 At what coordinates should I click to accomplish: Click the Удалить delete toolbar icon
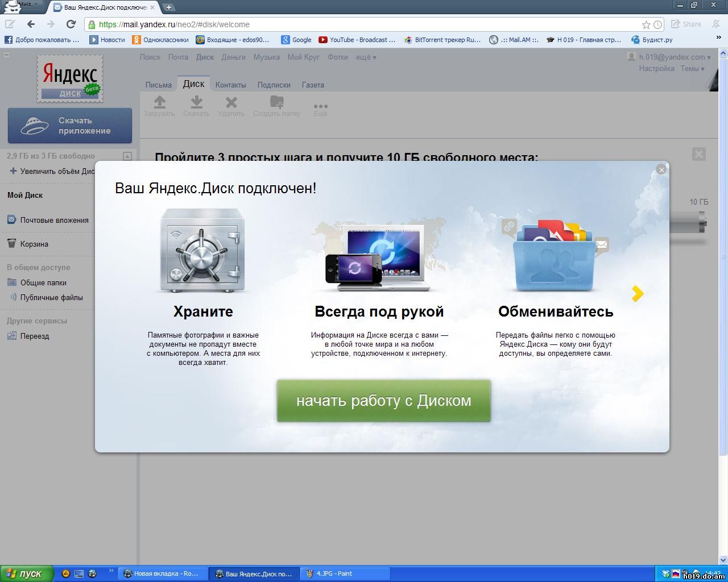point(231,106)
